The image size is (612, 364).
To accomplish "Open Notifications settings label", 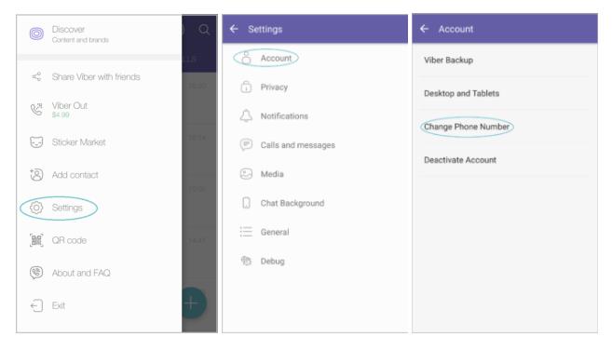I will pos(284,115).
